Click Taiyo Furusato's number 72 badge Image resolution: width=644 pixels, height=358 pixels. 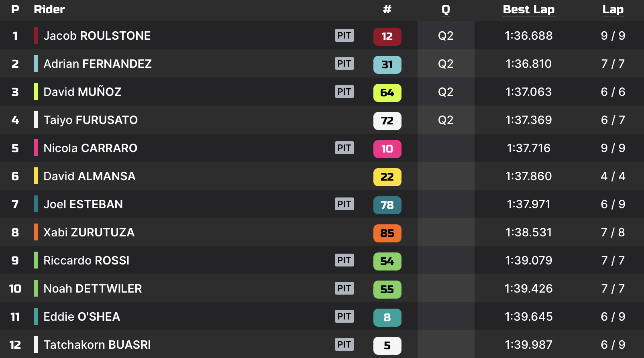tap(387, 121)
